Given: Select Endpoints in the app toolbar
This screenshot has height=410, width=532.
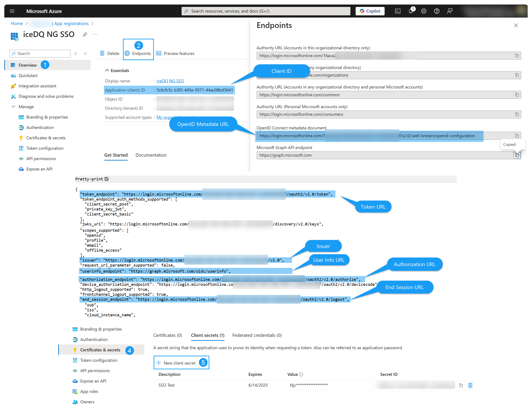Looking at the screenshot, I should 138,53.
